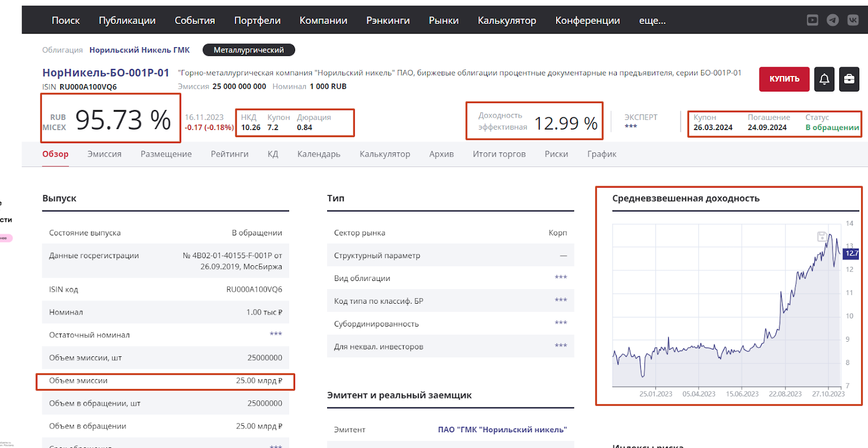
Task: Click the Дюрация value 0.84
Action: pyautogui.click(x=304, y=127)
